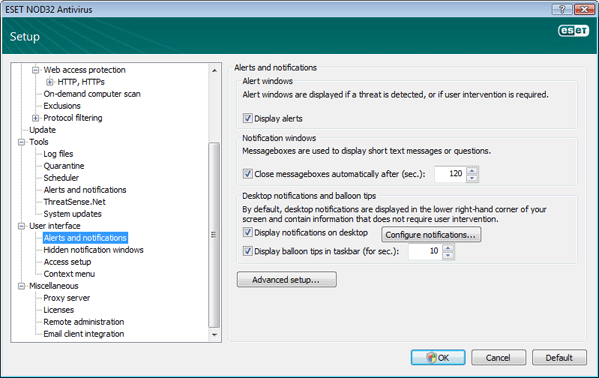Increase balloon tips seconds with up arrow
This screenshot has height=378, width=599.
[448, 248]
